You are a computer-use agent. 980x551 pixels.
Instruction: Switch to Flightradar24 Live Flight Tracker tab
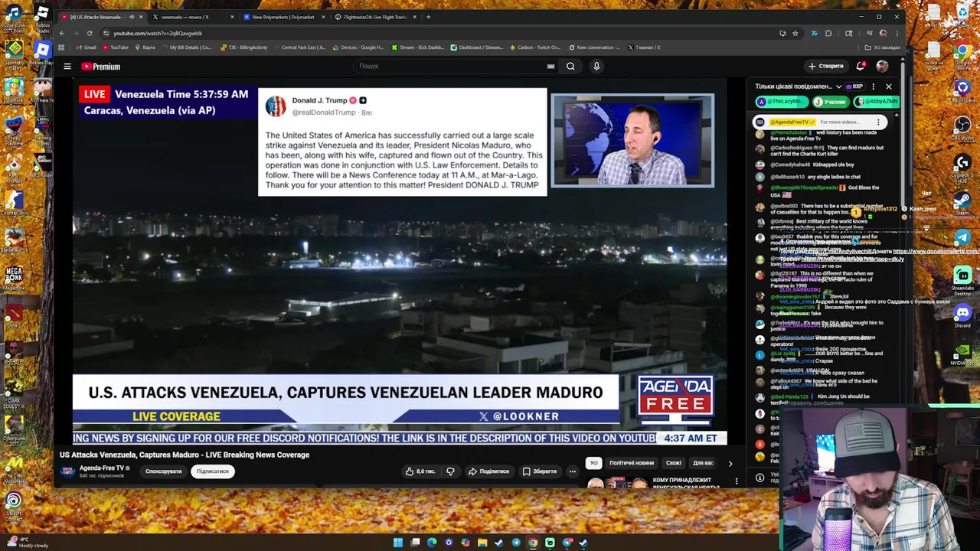point(375,17)
